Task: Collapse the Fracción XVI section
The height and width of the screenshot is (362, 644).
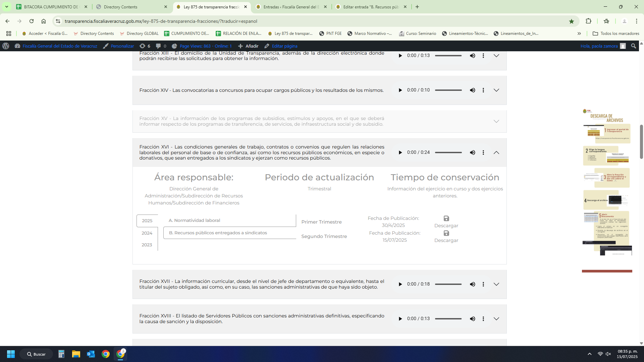Action: 496,153
